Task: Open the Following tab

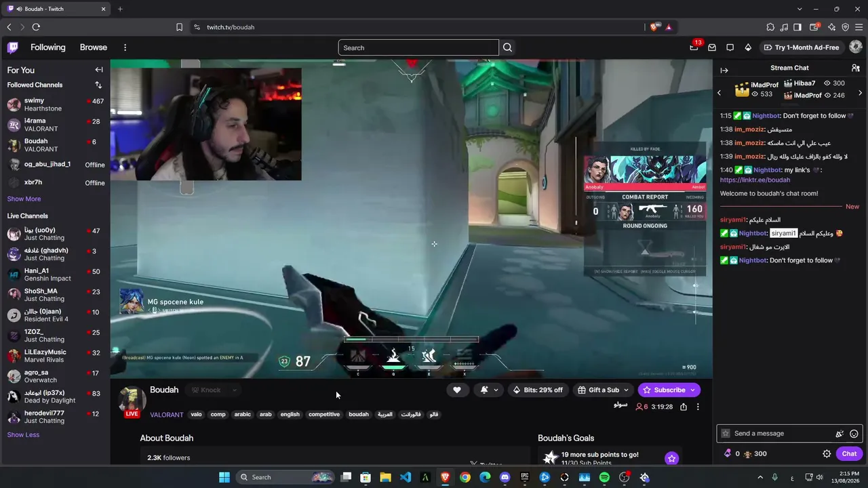Action: pyautogui.click(x=48, y=47)
